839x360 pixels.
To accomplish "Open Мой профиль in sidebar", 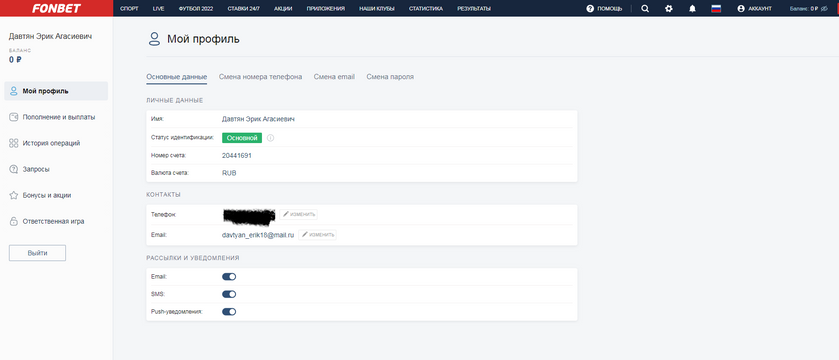I will point(56,91).
